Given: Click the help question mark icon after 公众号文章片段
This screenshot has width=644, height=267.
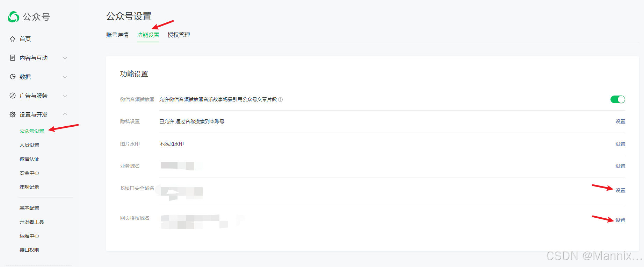Looking at the screenshot, I should pos(280,100).
